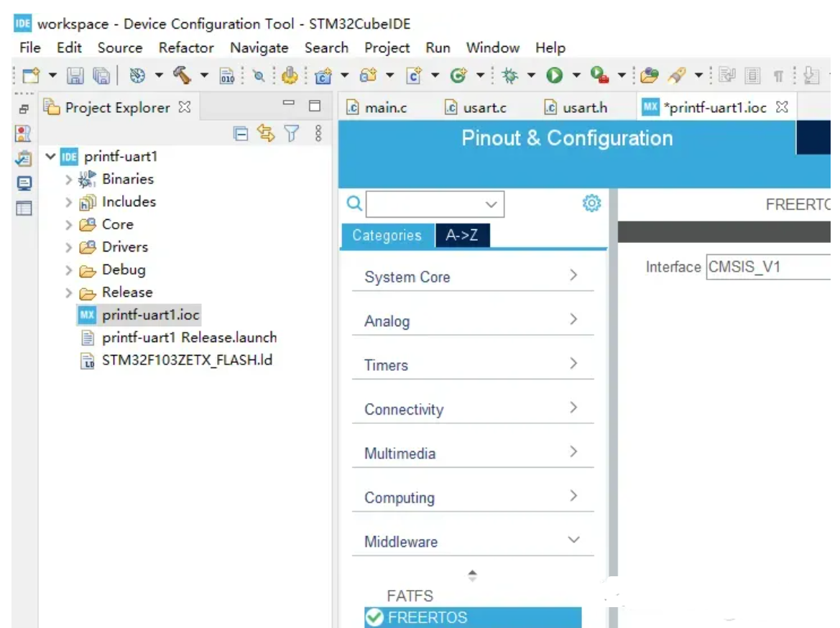Open the New file dropdown arrow

click(52, 75)
